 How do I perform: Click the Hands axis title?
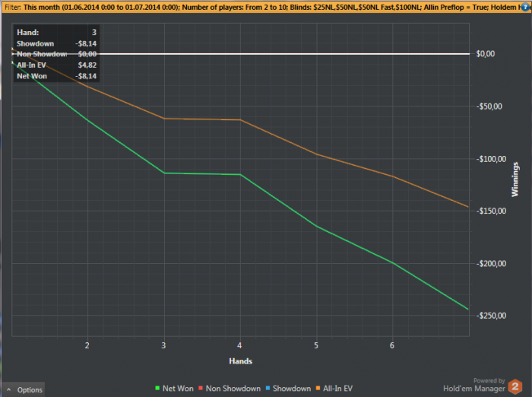pyautogui.click(x=241, y=361)
